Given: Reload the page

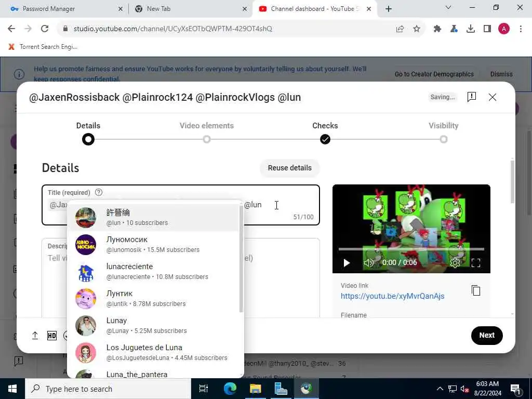Looking at the screenshot, I should pos(45,29).
